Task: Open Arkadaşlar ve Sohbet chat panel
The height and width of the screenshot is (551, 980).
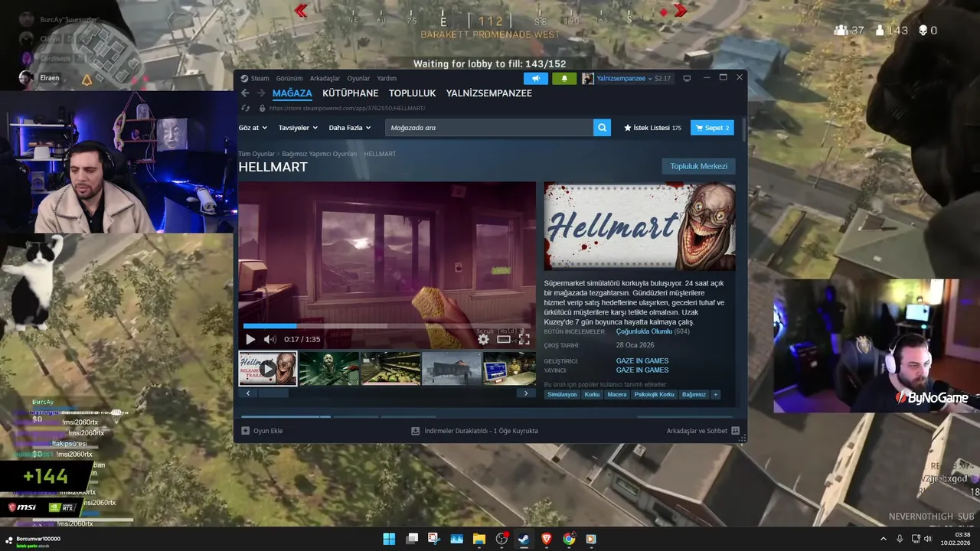Action: coord(702,431)
